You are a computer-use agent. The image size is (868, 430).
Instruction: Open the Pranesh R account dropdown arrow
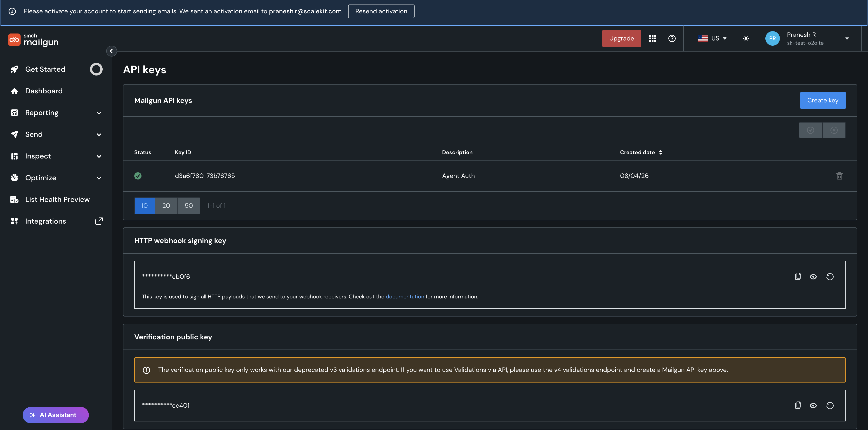pyautogui.click(x=847, y=38)
